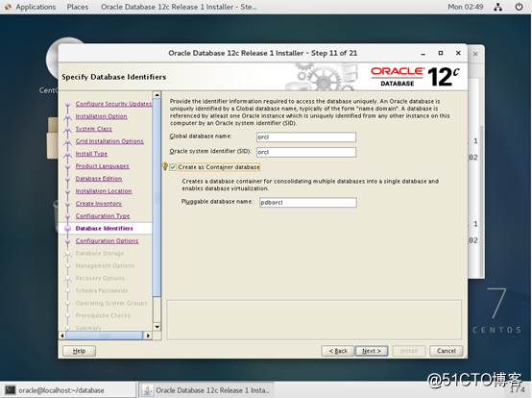
Task: Toggle the Create as Container database checkbox
Action: pyautogui.click(x=173, y=167)
